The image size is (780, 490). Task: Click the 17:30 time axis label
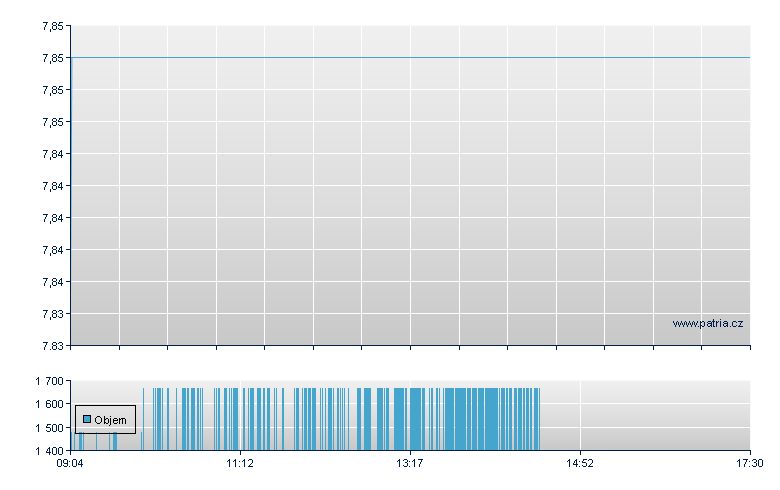tap(749, 464)
